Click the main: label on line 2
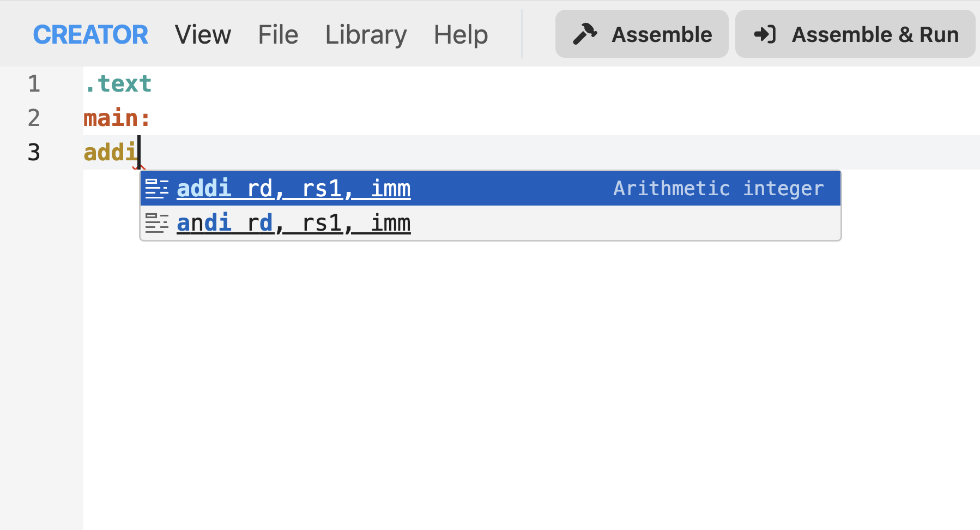This screenshot has height=530, width=980. point(116,118)
